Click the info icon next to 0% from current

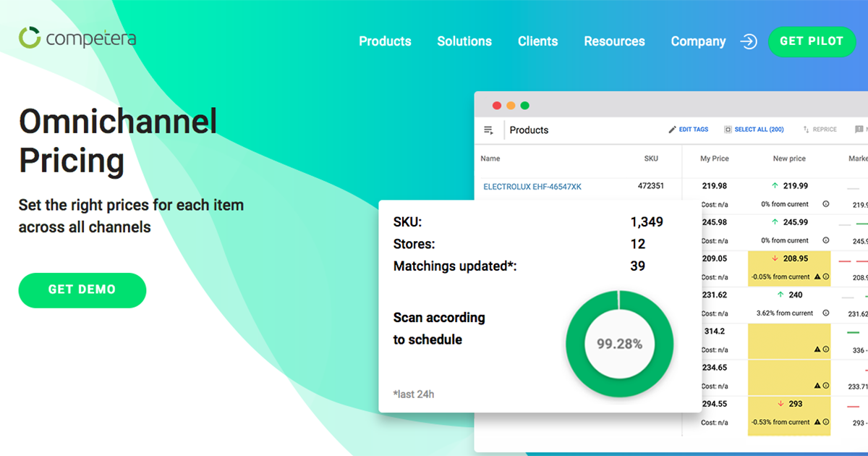click(825, 203)
